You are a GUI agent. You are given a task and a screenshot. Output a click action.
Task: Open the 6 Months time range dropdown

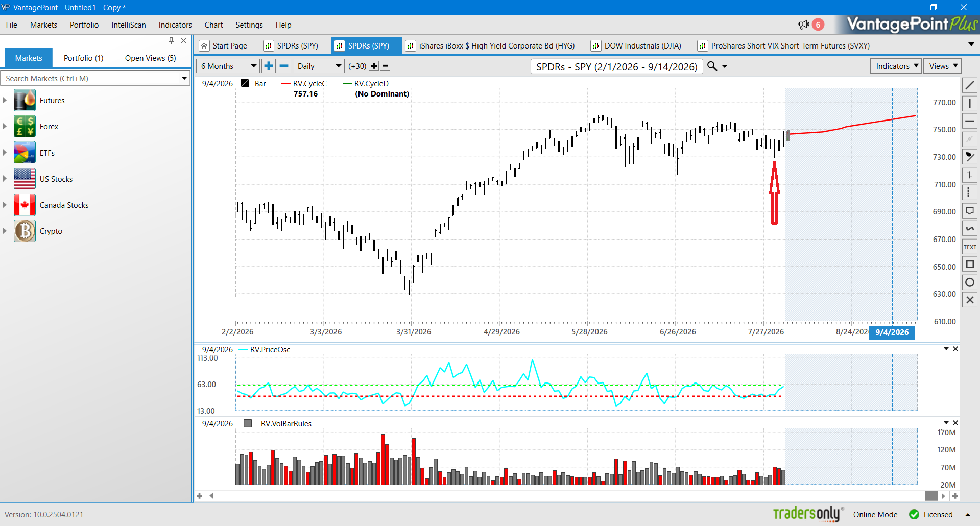point(228,66)
